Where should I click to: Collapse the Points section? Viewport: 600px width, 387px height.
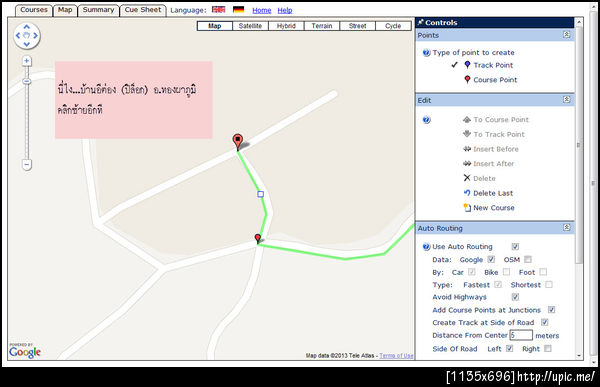click(567, 35)
